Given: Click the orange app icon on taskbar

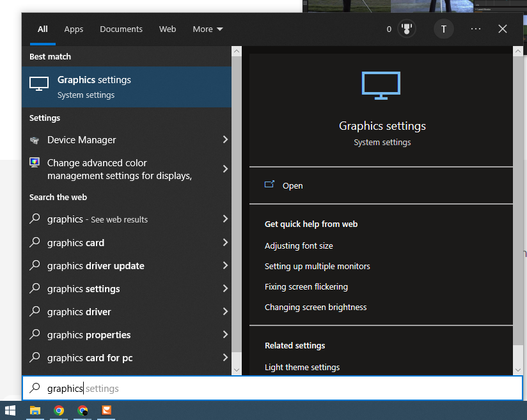Looking at the screenshot, I should [x=106, y=410].
